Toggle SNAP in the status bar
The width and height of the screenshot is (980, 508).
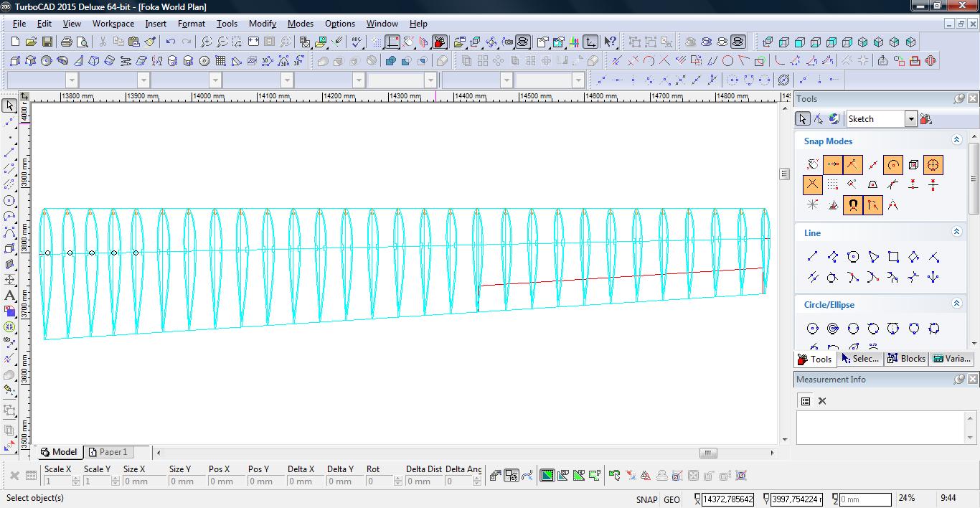click(646, 499)
